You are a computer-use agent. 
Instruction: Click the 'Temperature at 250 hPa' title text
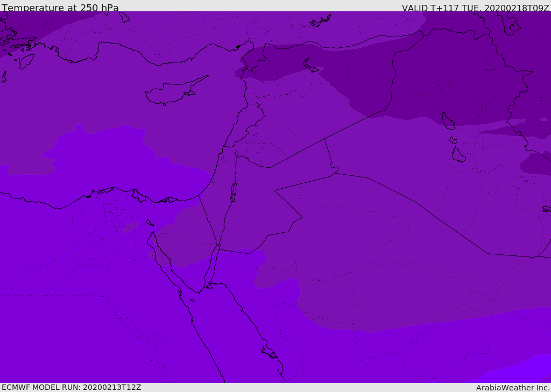(x=60, y=8)
